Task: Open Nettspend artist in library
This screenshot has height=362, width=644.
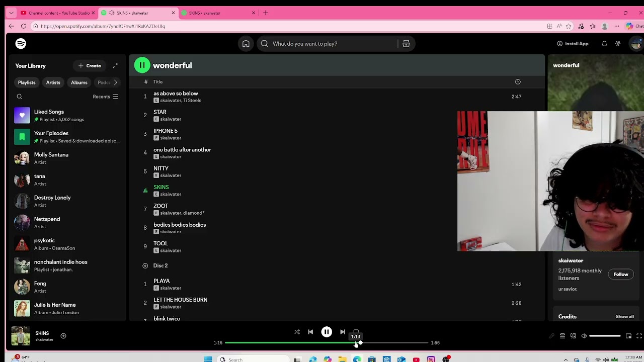Action: pos(67,223)
